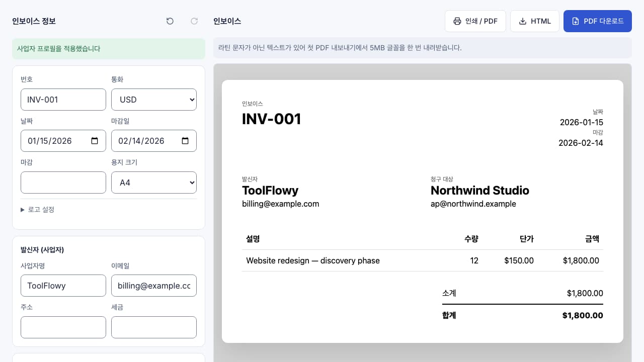Open the calendar picker in 마감일 field
The image size is (644, 362).
(185, 141)
